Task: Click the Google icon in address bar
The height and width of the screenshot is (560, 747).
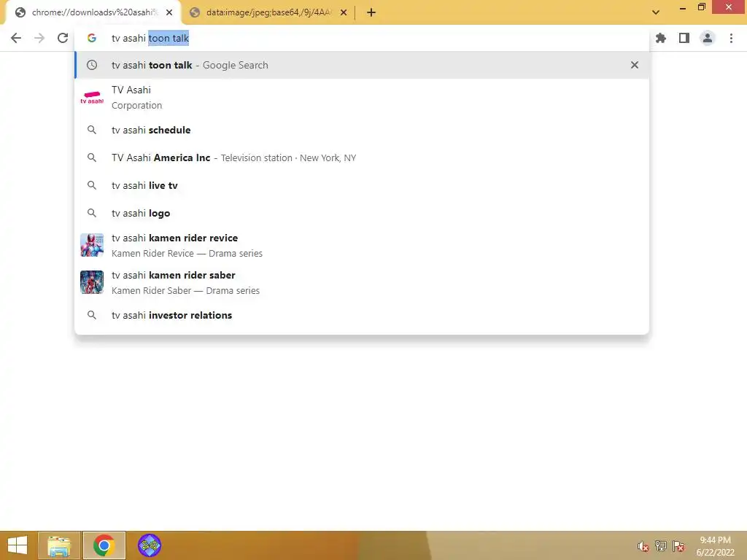Action: [92, 38]
